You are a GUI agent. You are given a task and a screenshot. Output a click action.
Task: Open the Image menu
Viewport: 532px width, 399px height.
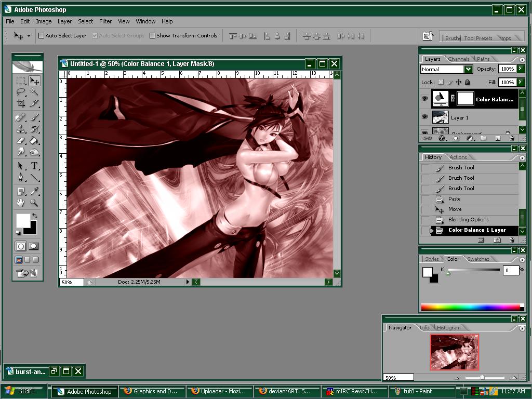pyautogui.click(x=44, y=21)
